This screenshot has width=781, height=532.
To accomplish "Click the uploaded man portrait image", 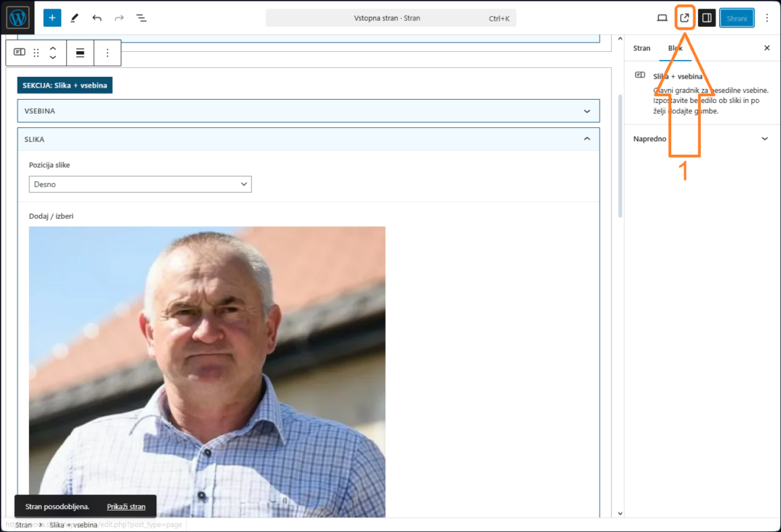I will tap(207, 366).
